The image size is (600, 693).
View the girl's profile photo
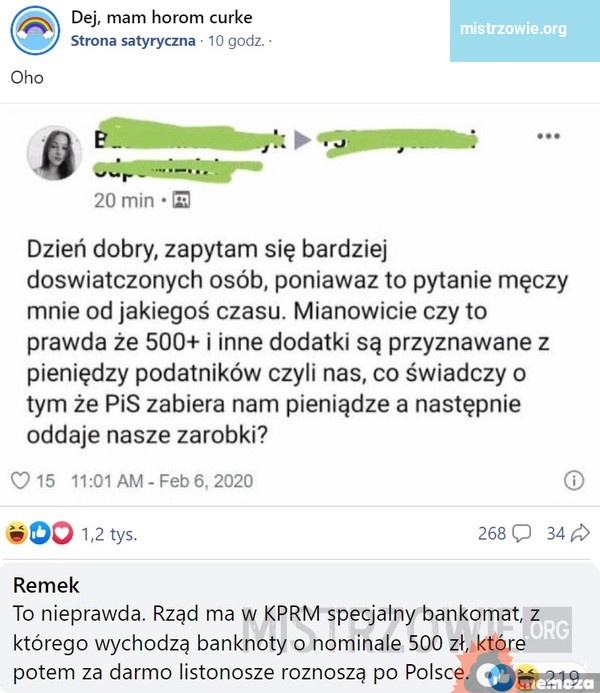click(x=54, y=153)
